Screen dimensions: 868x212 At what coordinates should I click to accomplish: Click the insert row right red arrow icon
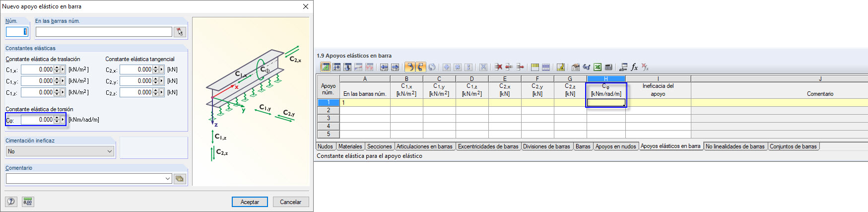520,67
